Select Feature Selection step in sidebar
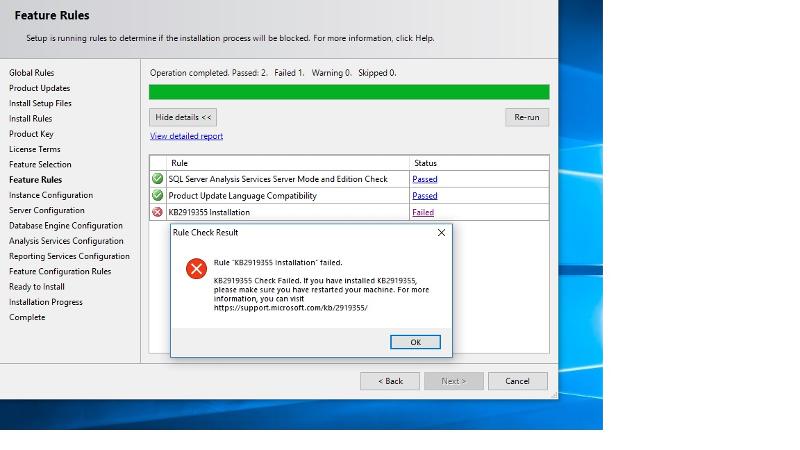This screenshot has width=800, height=450. pyautogui.click(x=40, y=165)
